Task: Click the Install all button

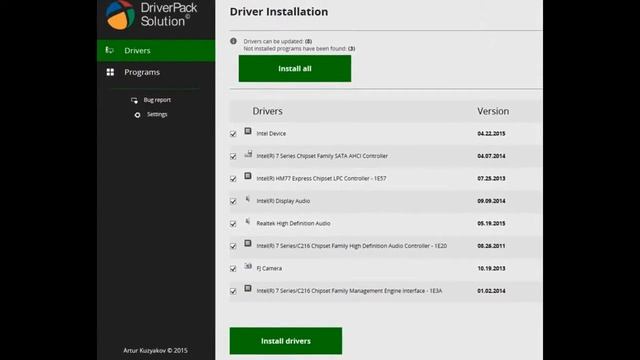Action: coord(295,69)
